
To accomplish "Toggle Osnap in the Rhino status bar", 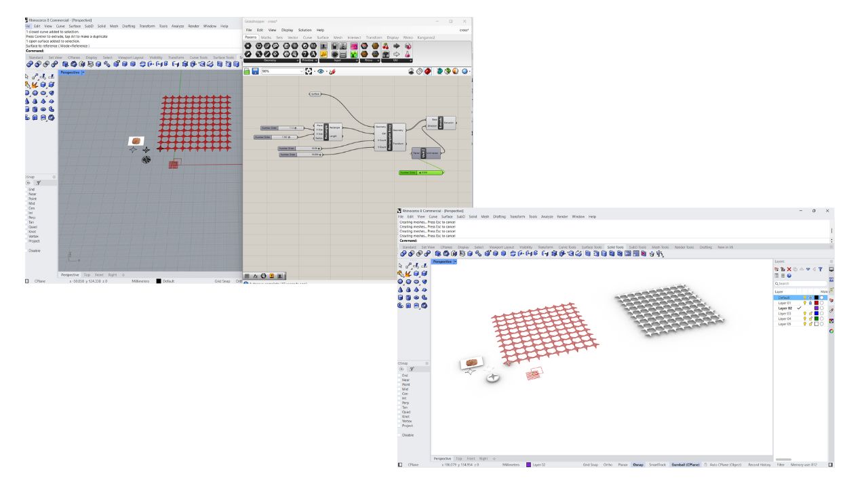I will (638, 464).
